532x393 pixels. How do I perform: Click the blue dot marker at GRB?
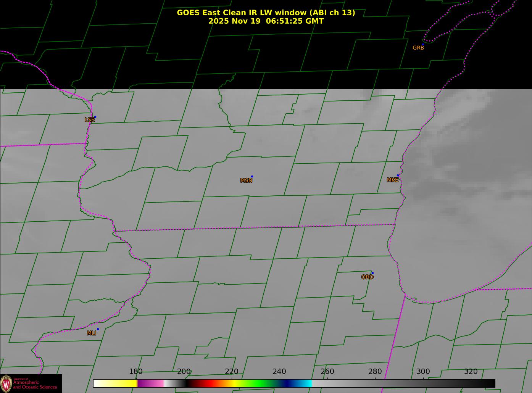coord(423,44)
